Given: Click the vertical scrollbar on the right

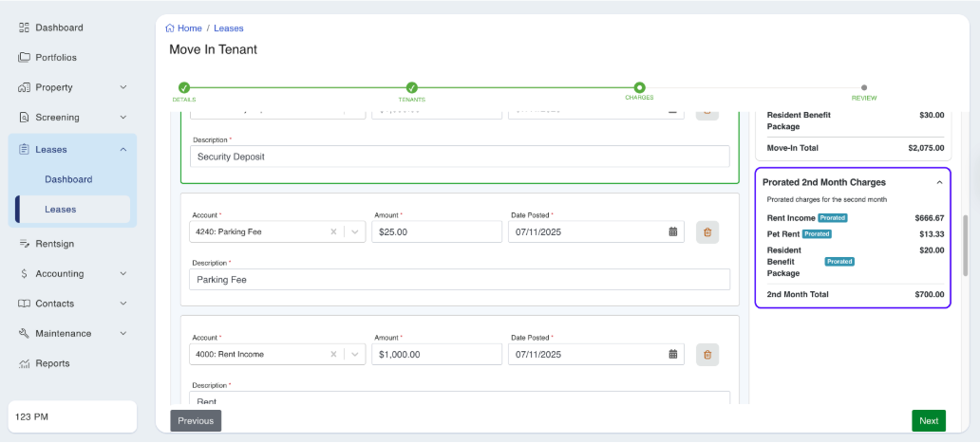Looking at the screenshot, I should point(966,256).
